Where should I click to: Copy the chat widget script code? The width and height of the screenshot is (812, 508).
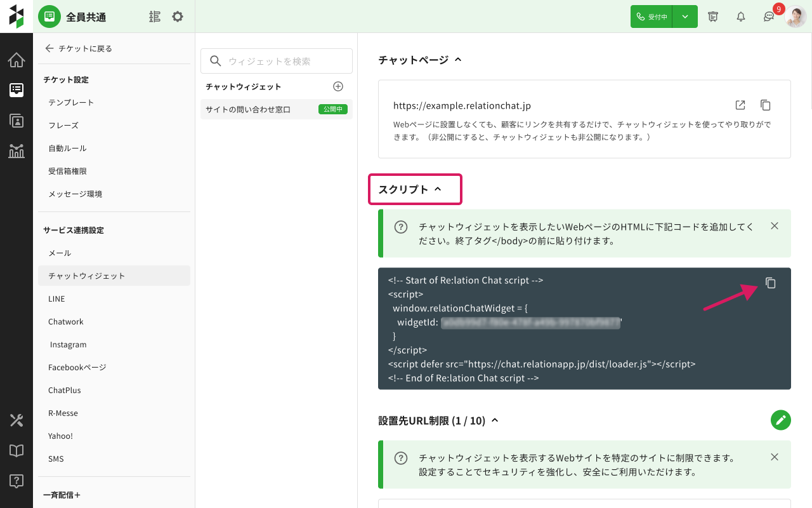[770, 283]
